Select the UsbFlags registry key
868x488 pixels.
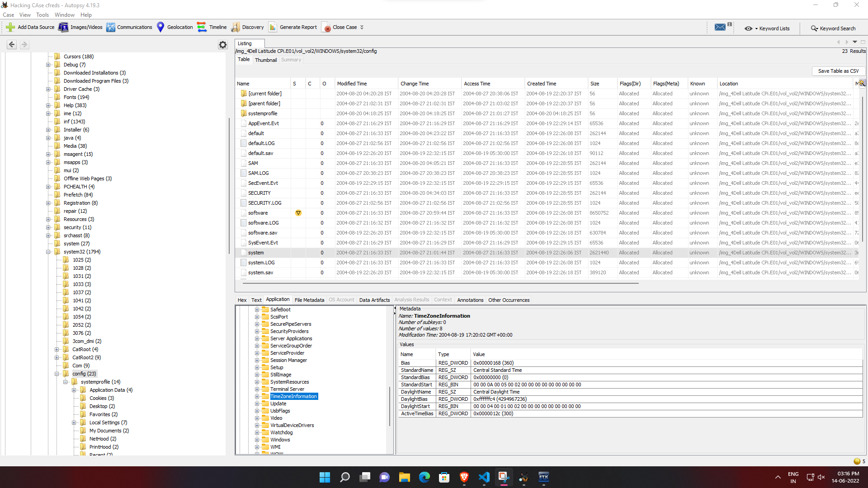coord(280,411)
